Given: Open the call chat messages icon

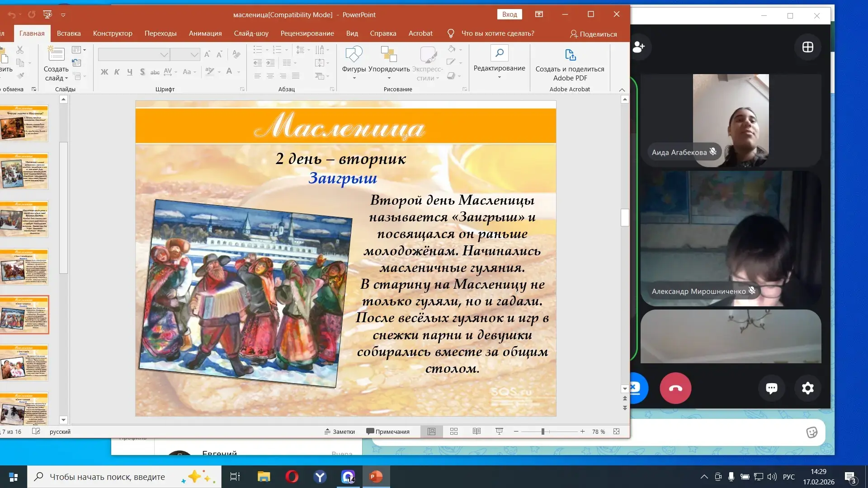Looking at the screenshot, I should (771, 388).
